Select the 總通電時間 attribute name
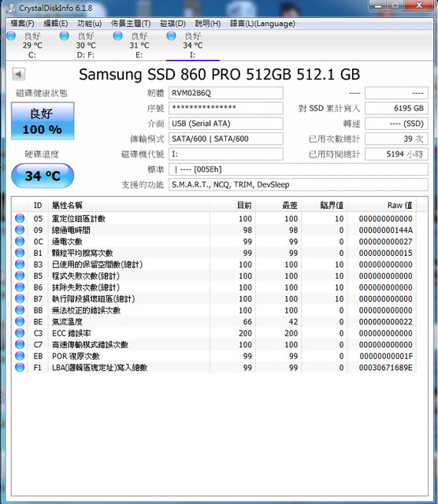The height and width of the screenshot is (504, 438). [71, 230]
